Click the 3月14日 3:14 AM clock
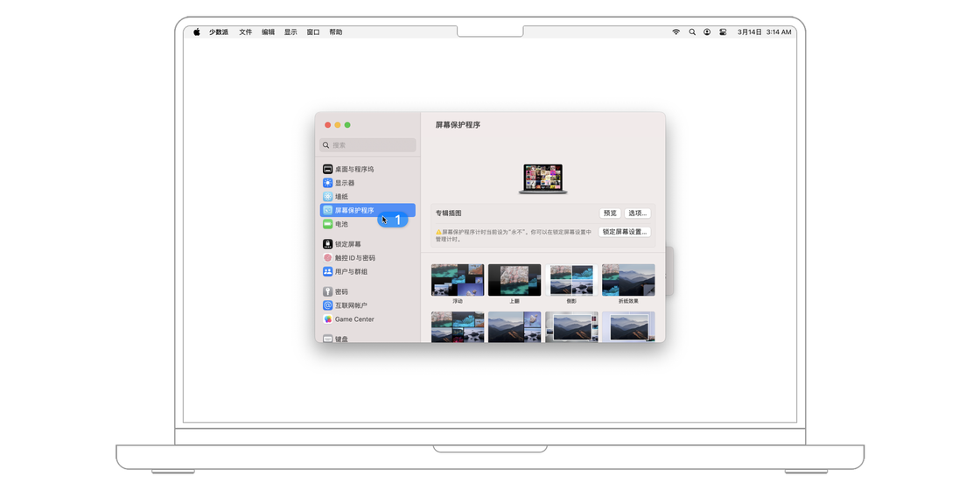980x490 pixels. (x=765, y=31)
